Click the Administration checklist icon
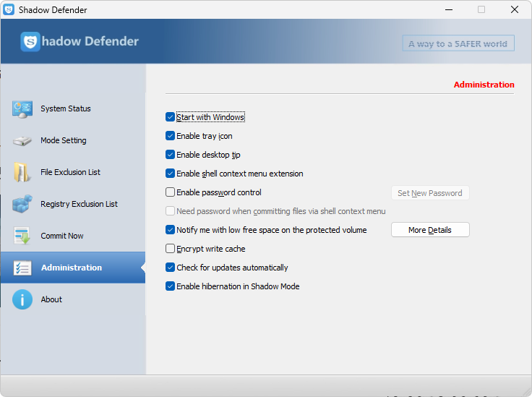The height and width of the screenshot is (397, 532). (22, 268)
